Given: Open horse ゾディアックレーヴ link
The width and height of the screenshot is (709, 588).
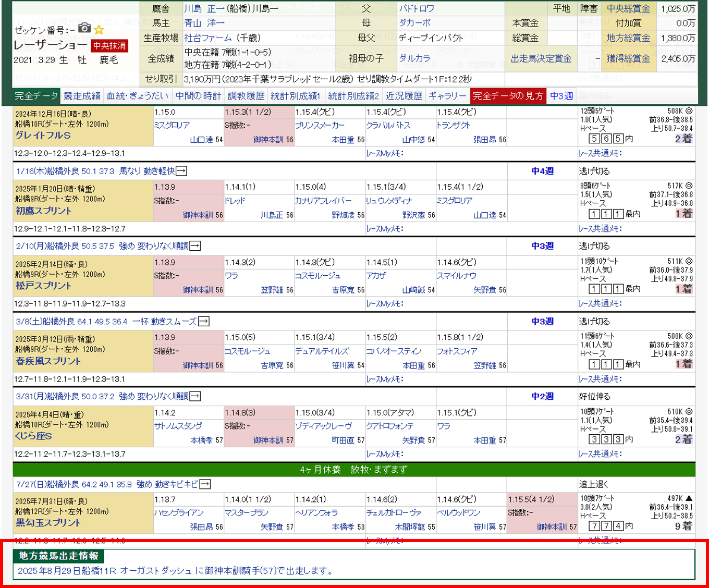Looking at the screenshot, I should [x=324, y=426].
